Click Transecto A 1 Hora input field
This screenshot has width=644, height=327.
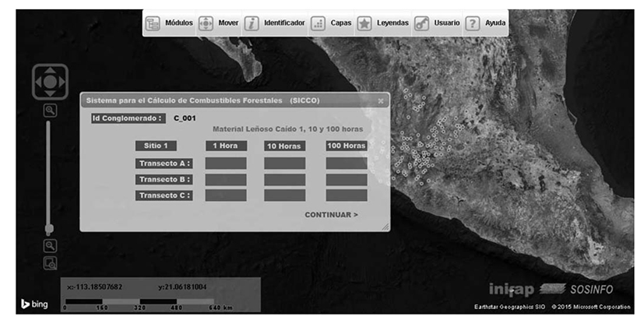[x=226, y=163]
